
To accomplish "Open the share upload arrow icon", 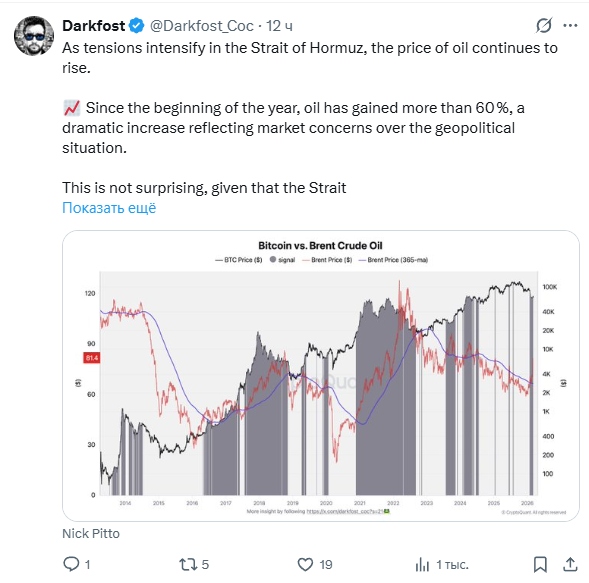I will [x=570, y=564].
